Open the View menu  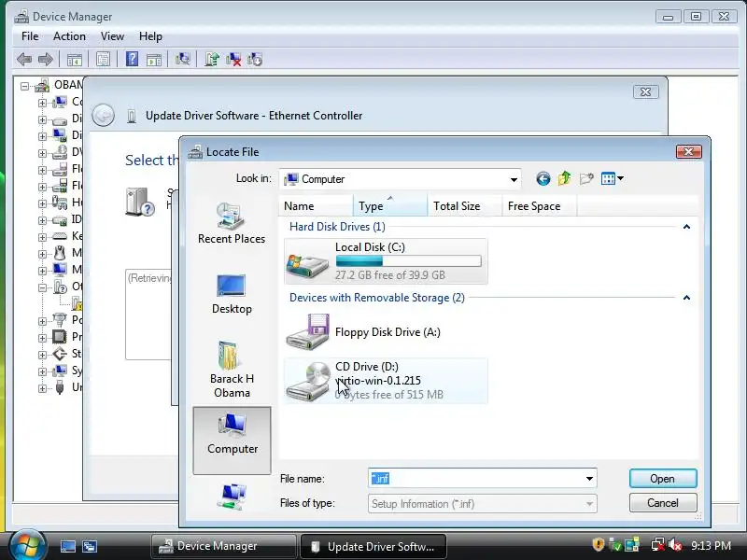tap(112, 36)
